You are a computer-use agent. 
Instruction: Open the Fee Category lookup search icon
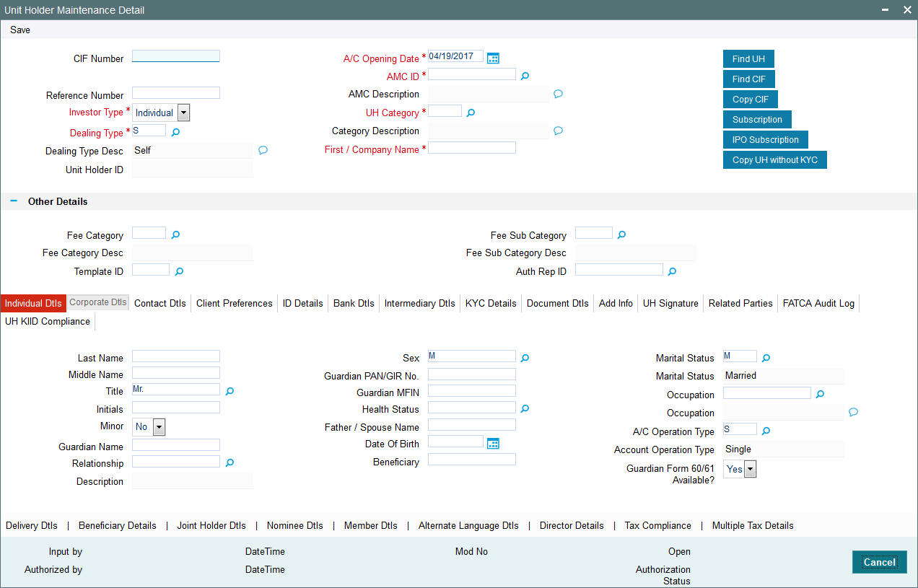click(x=175, y=234)
